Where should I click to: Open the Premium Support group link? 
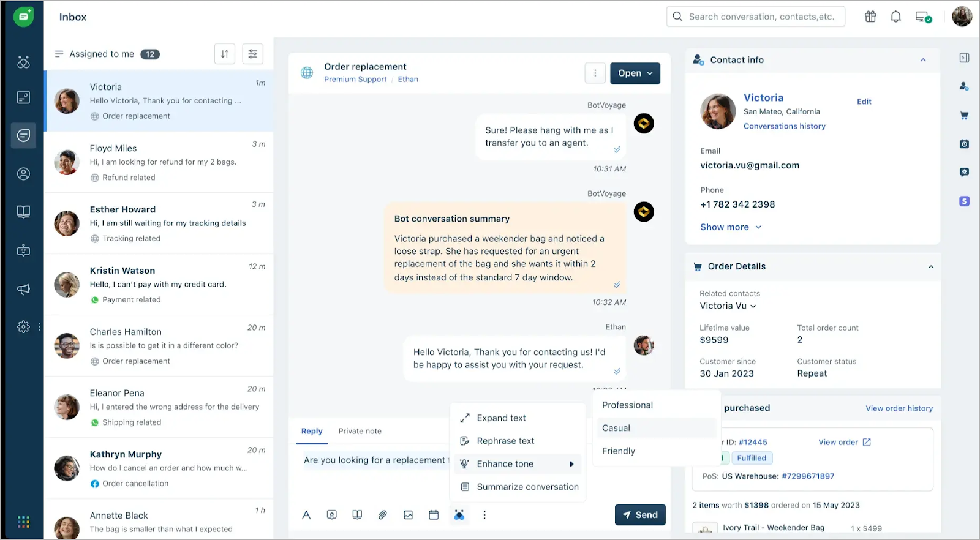[x=355, y=80]
